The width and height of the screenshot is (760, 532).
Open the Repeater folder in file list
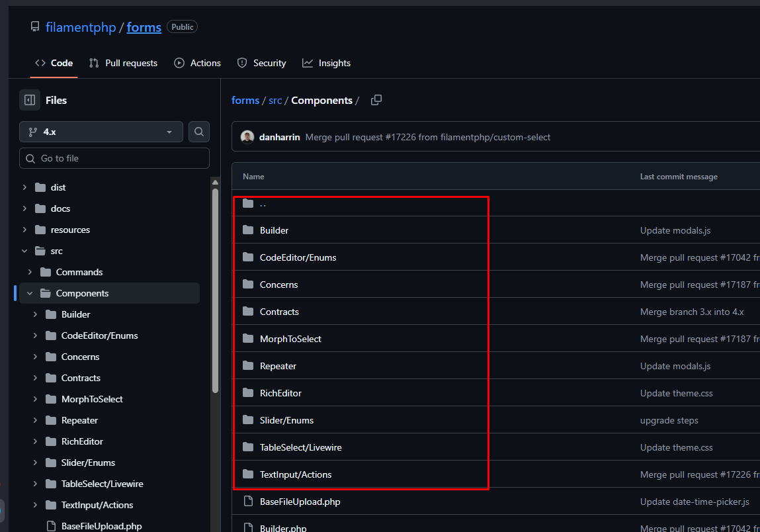[x=278, y=366]
